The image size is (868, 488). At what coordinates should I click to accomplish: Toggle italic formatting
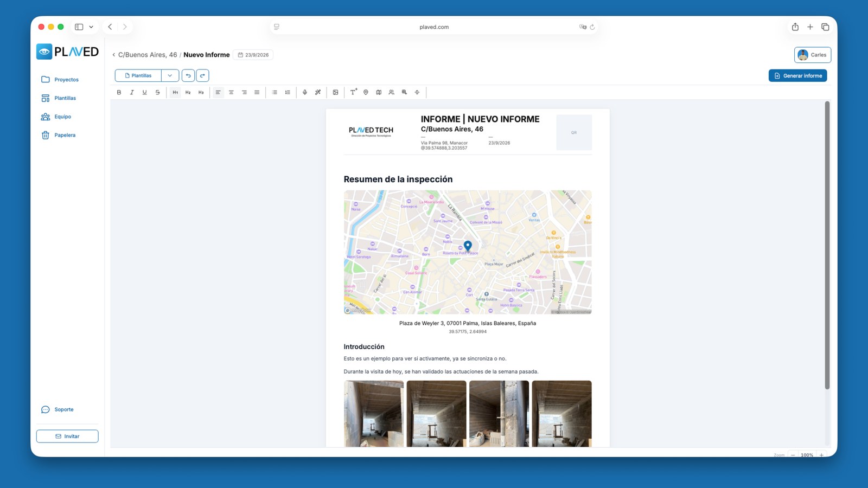pyautogui.click(x=132, y=92)
